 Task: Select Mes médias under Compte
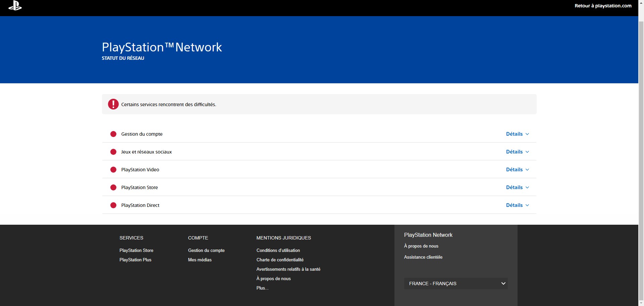[200, 260]
